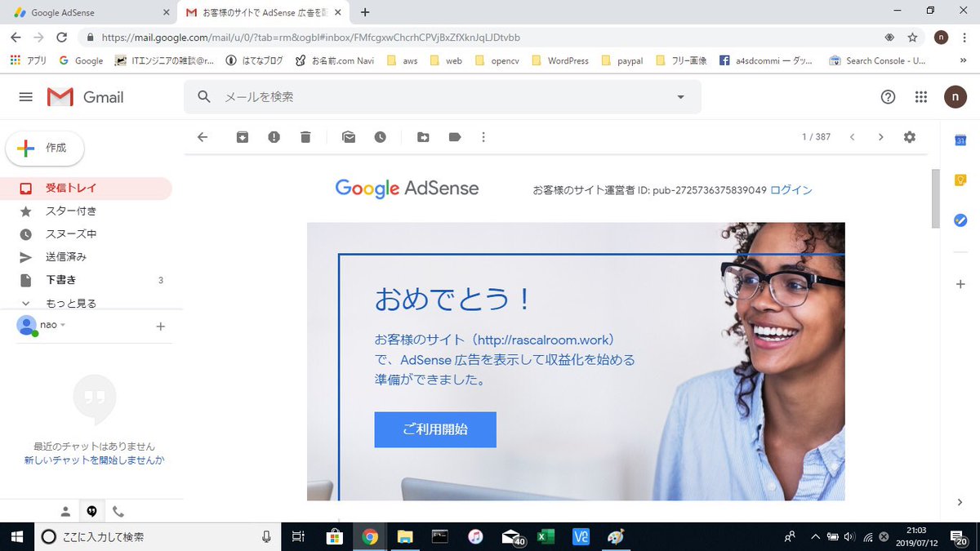Open Excel from the taskbar

tap(546, 536)
